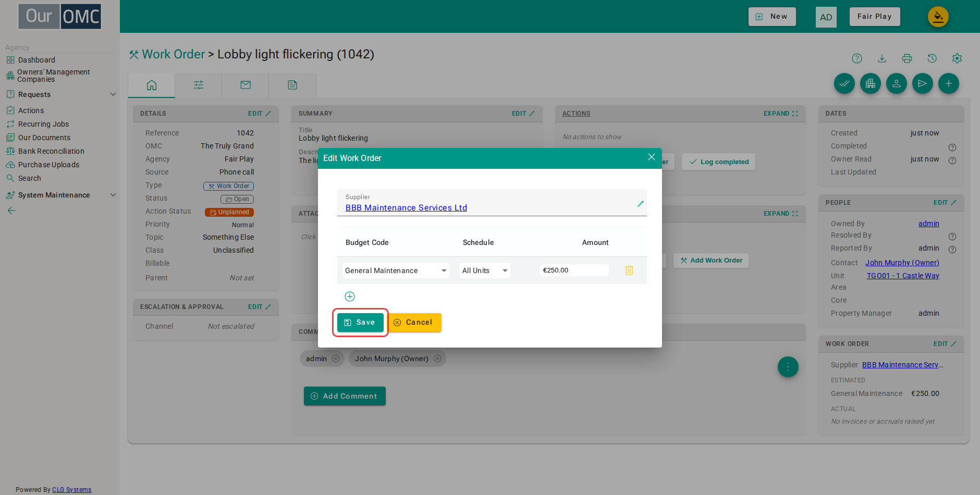Image resolution: width=980 pixels, height=495 pixels.
Task: Open the All Units schedule dropdown
Action: [485, 270]
